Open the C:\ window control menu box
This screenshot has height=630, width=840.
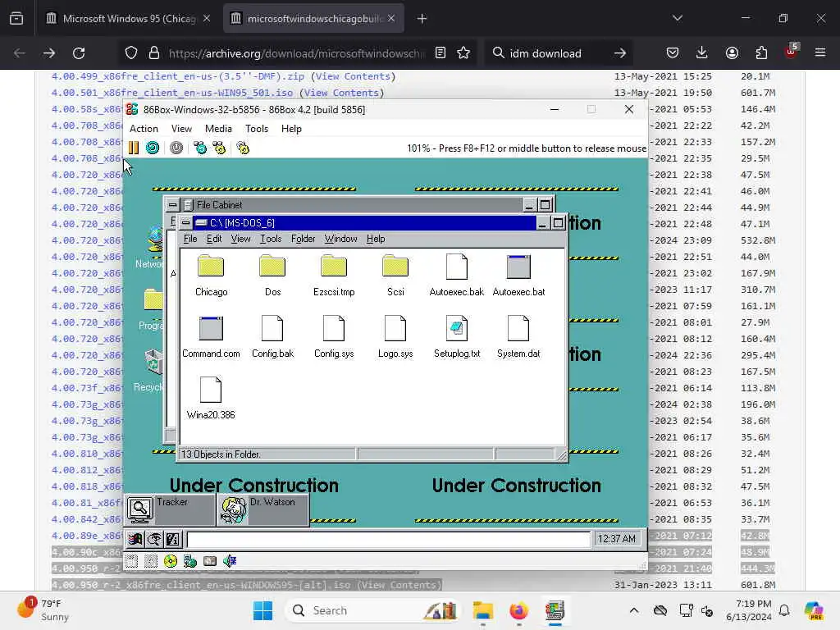pyautogui.click(x=185, y=222)
